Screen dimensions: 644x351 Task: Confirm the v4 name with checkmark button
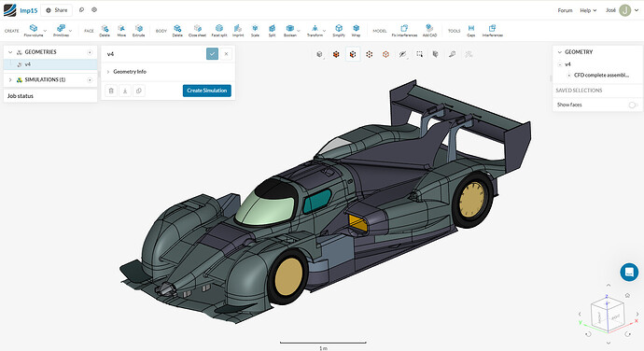pyautogui.click(x=213, y=54)
